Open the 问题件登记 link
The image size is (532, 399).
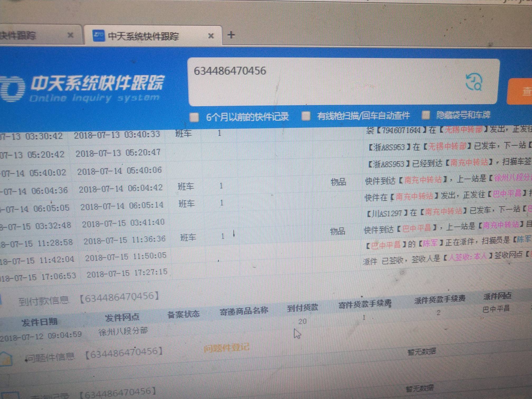coord(226,348)
